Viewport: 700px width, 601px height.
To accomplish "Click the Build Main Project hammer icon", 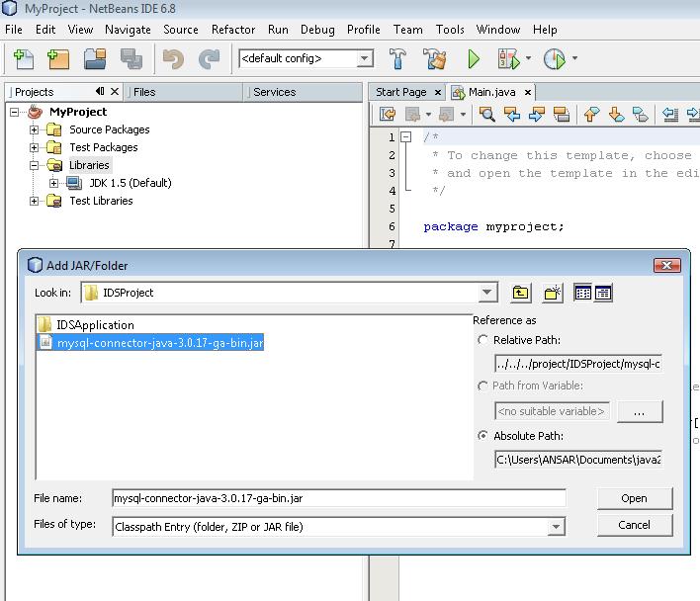I will (x=397, y=59).
